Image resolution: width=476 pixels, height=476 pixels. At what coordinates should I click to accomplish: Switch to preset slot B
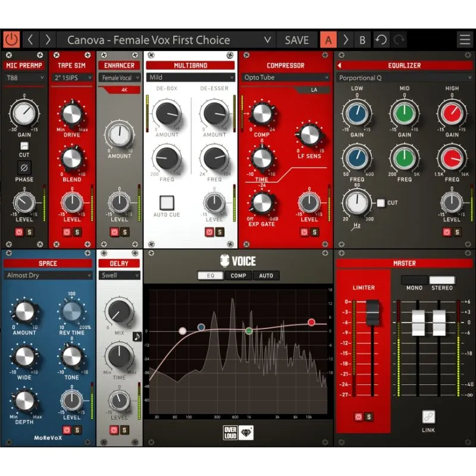pyautogui.click(x=362, y=40)
